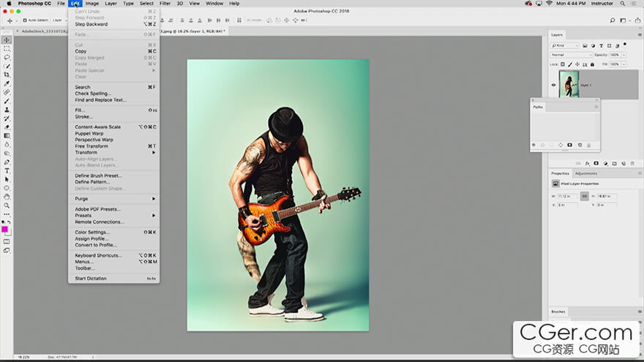Open the Fill slider dropdown arrow

[624, 64]
